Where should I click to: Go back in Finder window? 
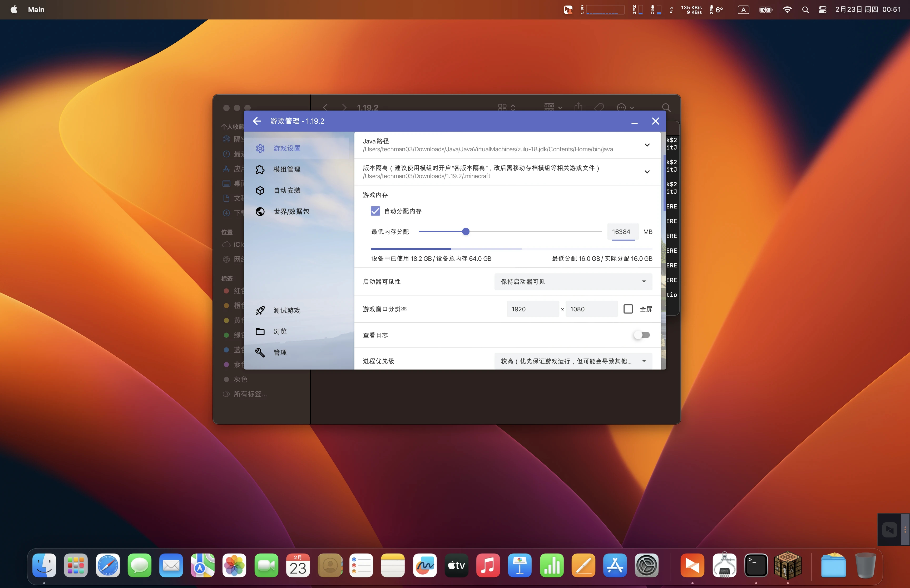click(325, 107)
